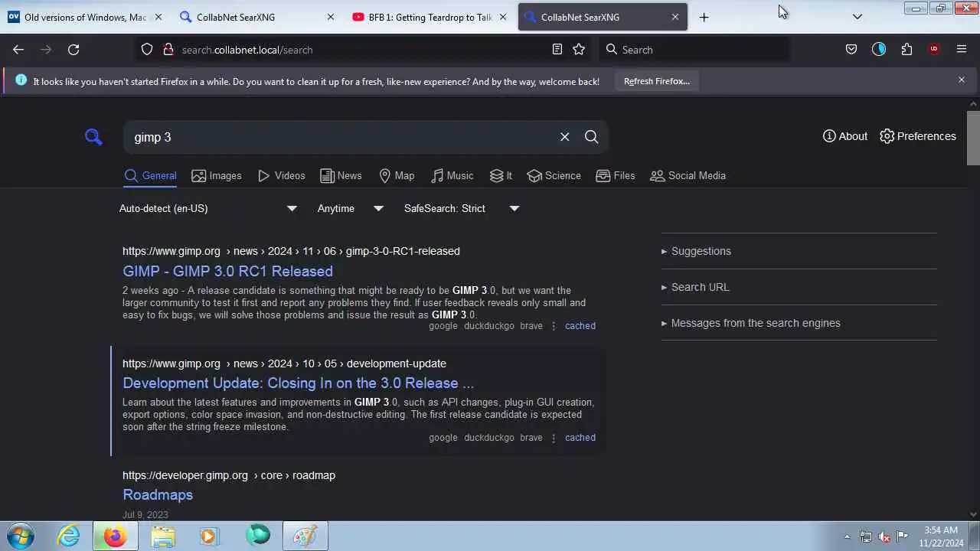Open the Anytime time range dropdown

[x=351, y=208]
